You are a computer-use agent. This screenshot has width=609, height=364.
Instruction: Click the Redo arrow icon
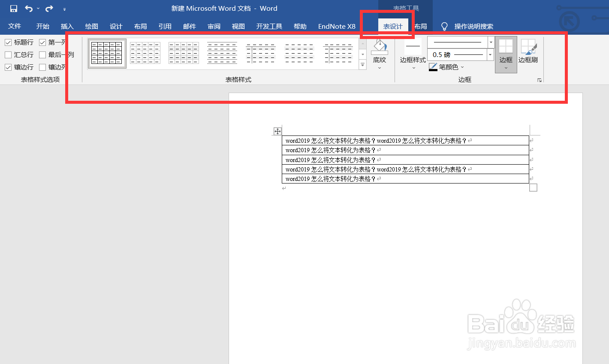(x=49, y=9)
